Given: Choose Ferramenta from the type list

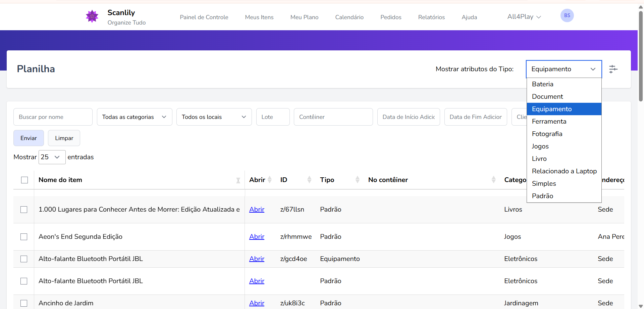Looking at the screenshot, I should coord(564,121).
